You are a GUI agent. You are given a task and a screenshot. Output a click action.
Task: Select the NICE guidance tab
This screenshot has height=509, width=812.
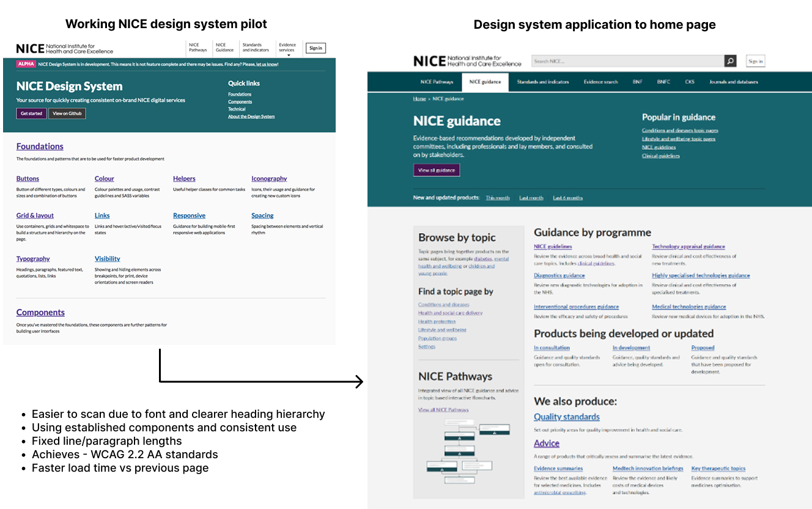[x=485, y=82]
